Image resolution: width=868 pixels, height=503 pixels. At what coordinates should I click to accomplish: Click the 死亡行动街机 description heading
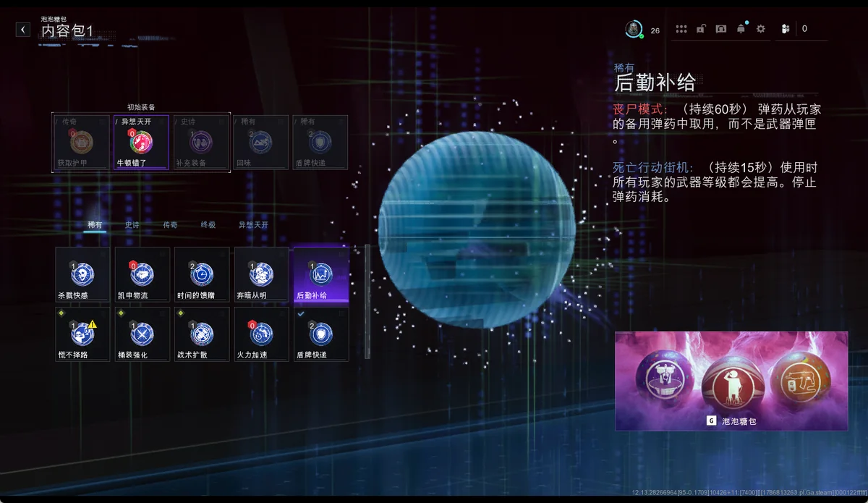(x=655, y=168)
